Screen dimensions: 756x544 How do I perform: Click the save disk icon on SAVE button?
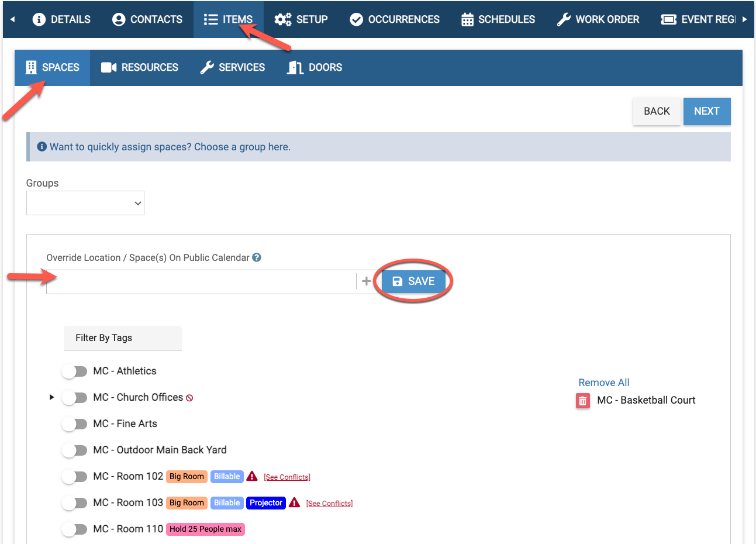pyautogui.click(x=399, y=281)
